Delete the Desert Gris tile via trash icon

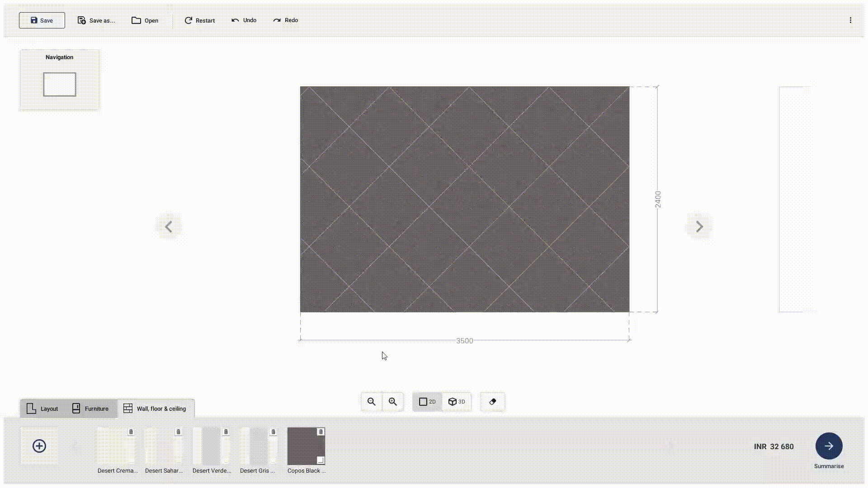tap(273, 432)
